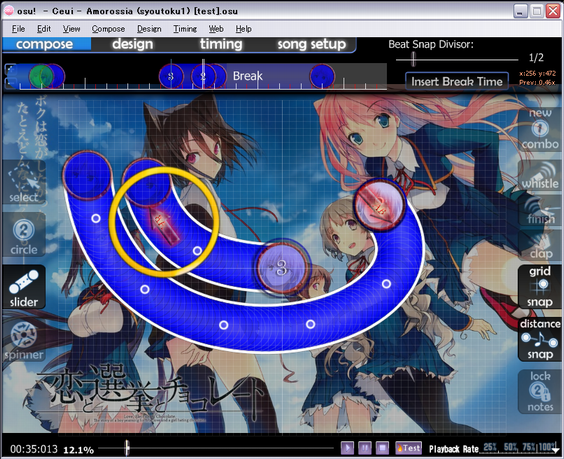Click the 1/2 divisor value
This screenshot has height=459, width=564.
pos(536,57)
